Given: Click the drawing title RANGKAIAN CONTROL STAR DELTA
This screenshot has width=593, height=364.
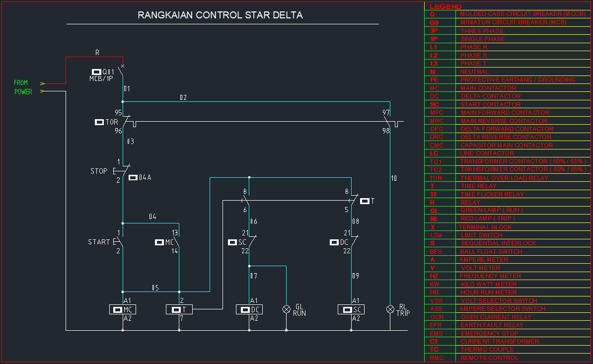Looking at the screenshot, I should [x=220, y=15].
